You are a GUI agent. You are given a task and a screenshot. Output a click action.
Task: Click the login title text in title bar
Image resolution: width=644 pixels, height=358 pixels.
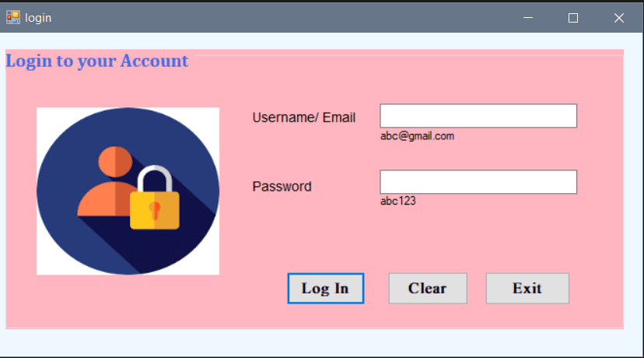38,18
